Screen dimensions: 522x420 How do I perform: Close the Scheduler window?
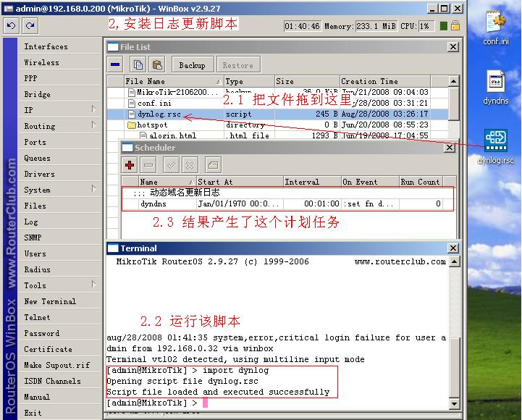(450, 147)
